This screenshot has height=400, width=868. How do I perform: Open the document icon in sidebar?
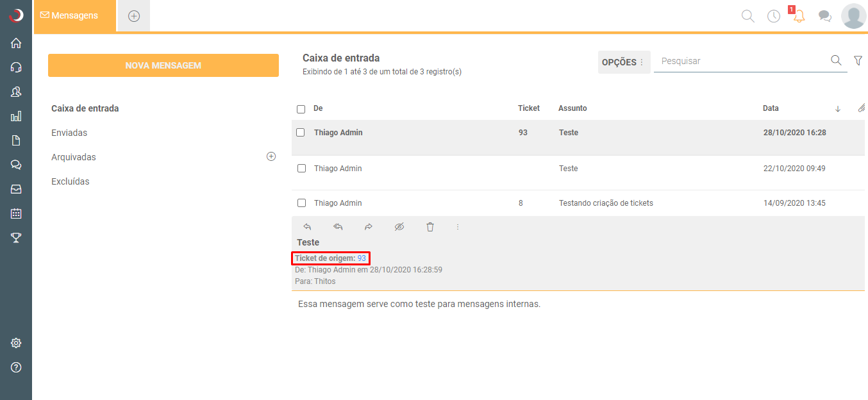[x=16, y=140]
